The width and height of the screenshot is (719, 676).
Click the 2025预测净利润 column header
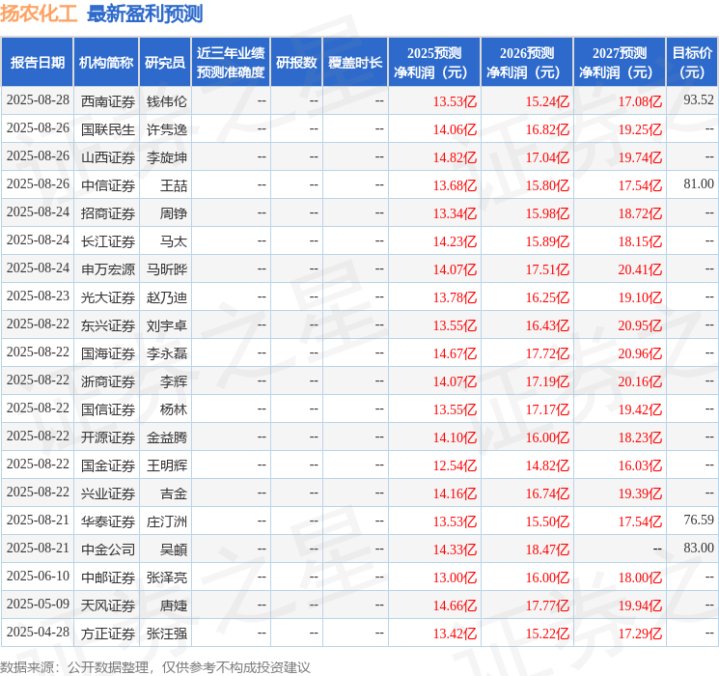[x=434, y=62]
